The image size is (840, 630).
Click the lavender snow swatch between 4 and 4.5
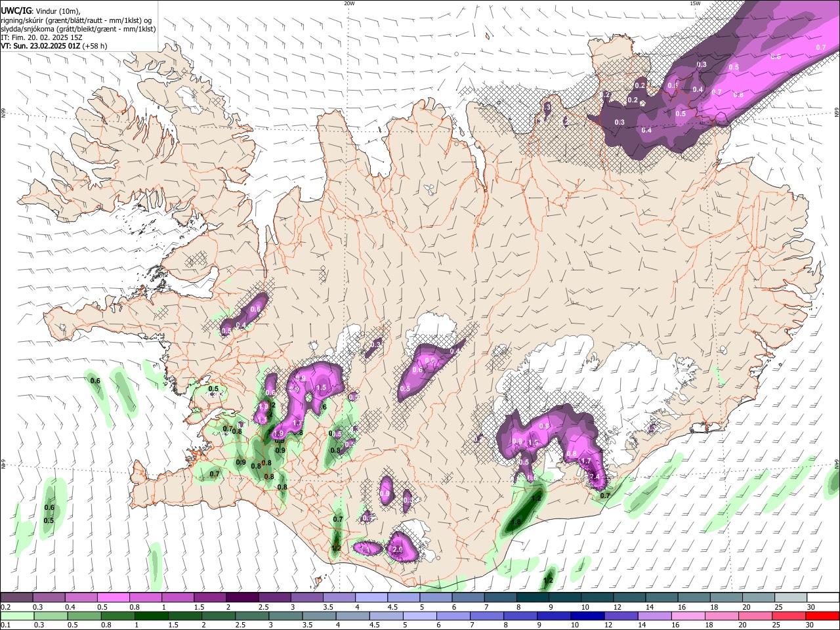[371, 598]
